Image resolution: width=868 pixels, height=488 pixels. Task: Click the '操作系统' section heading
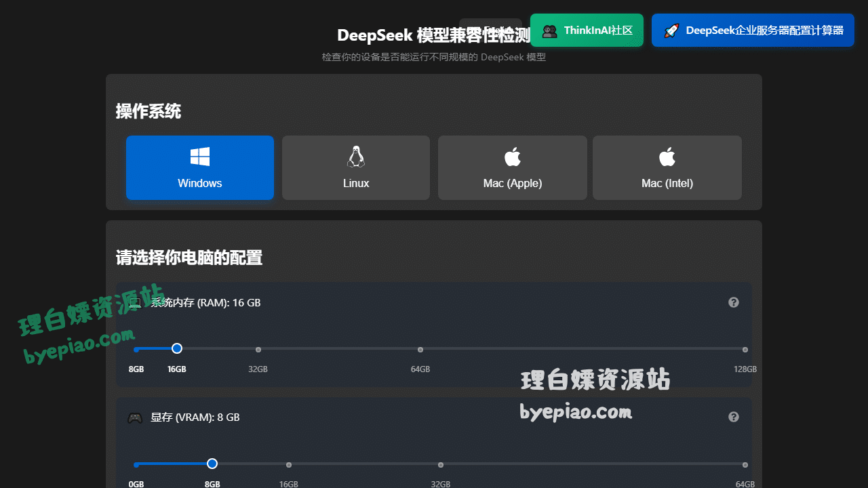(x=149, y=111)
